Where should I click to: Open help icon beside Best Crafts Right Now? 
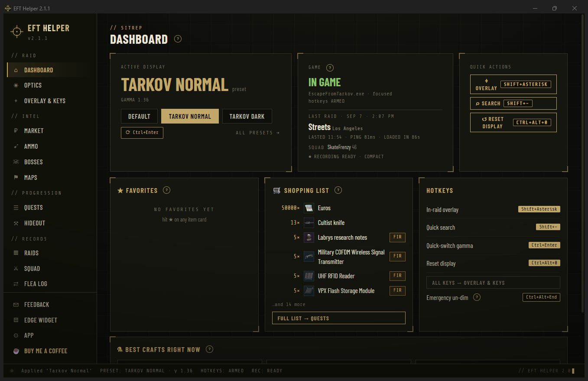(x=209, y=349)
